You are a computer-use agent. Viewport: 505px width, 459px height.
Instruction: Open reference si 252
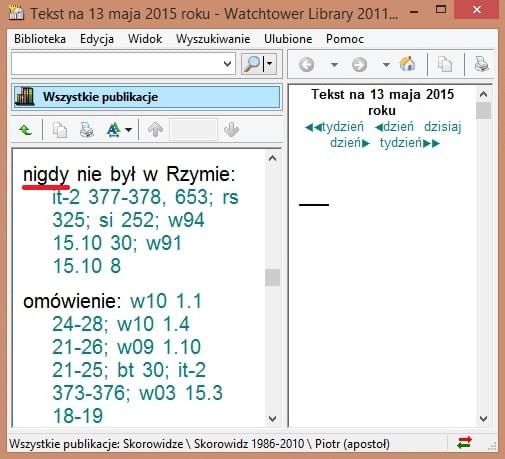coord(128,220)
